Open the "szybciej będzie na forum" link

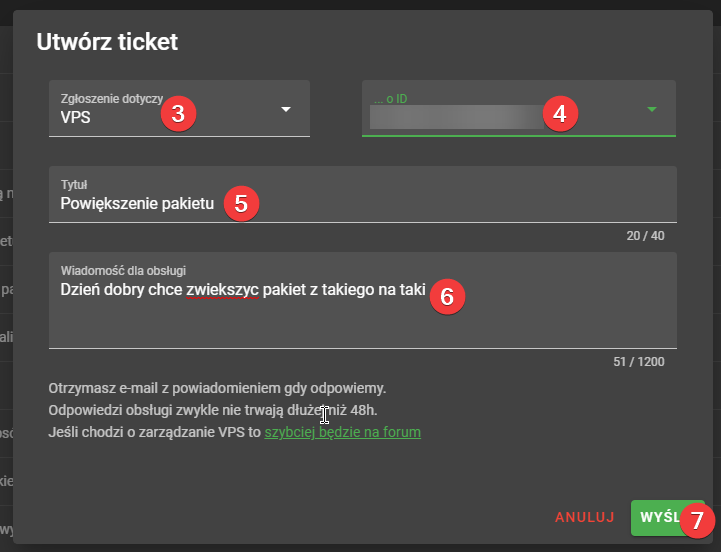[x=342, y=432]
